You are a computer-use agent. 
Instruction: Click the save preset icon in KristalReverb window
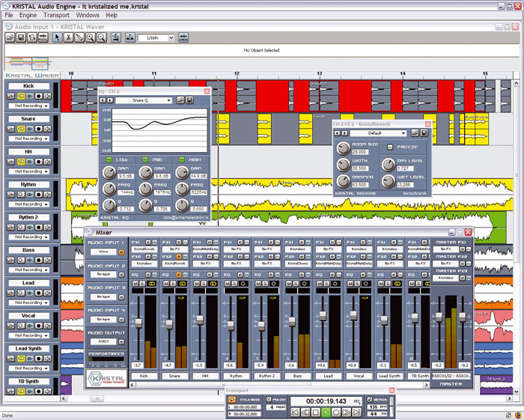pos(424,133)
